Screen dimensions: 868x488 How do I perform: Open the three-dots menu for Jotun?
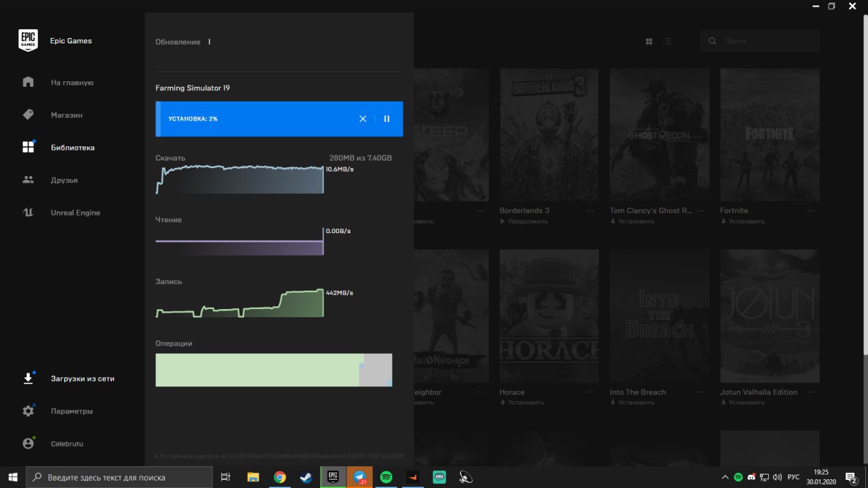(812, 392)
